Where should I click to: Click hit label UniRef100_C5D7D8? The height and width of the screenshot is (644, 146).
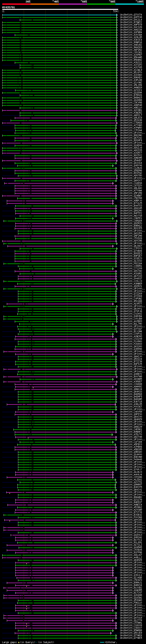click(x=131, y=198)
